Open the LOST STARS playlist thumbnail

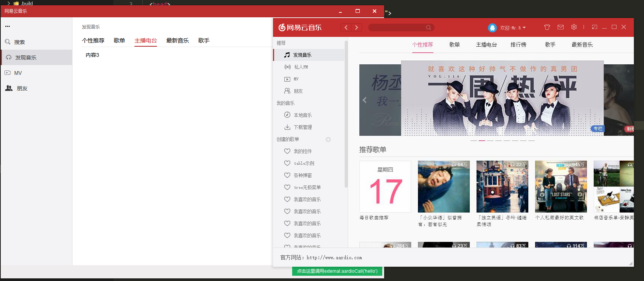click(x=561, y=187)
